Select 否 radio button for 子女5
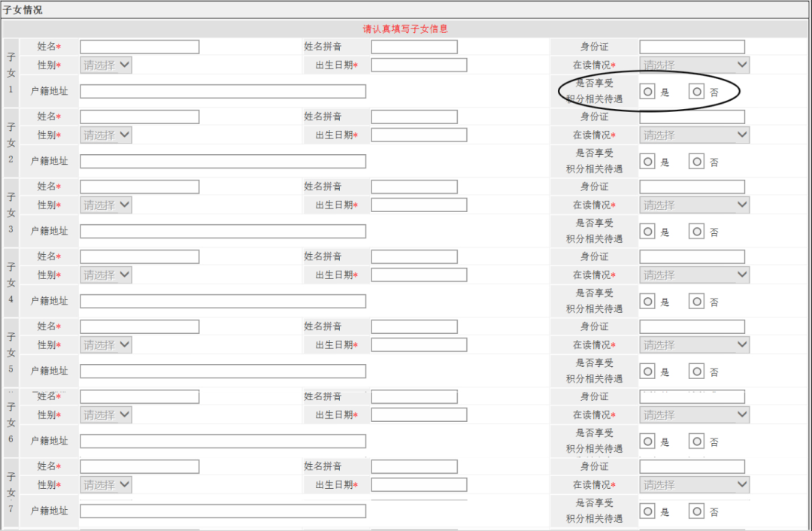The width and height of the screenshot is (812, 531). [x=697, y=372]
